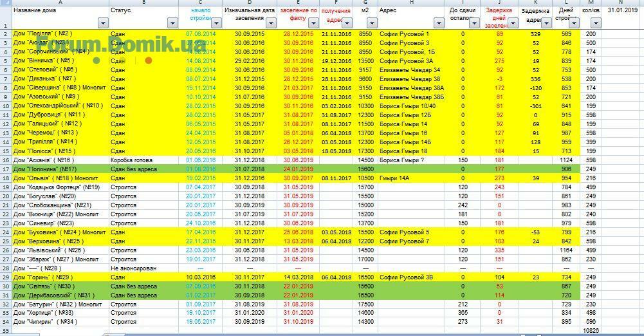Click cell Дом "Поділля" ( №2 )

[x=60, y=33]
